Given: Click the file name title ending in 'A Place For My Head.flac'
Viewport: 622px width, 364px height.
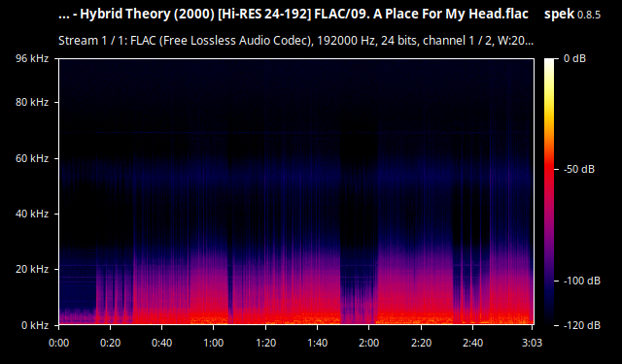Looking at the screenshot, I should [x=294, y=15].
